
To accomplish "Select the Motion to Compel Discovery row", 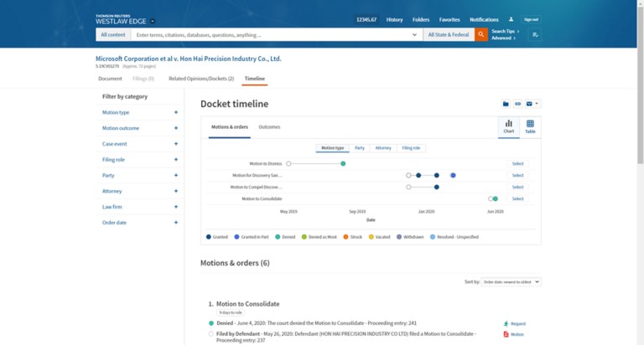I will point(517,187).
